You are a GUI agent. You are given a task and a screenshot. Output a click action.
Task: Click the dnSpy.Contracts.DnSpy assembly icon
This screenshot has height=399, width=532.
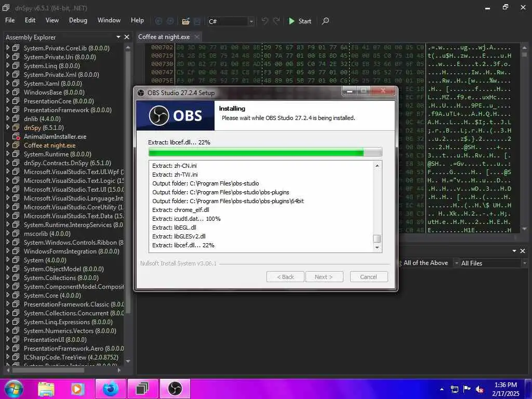tap(16, 163)
